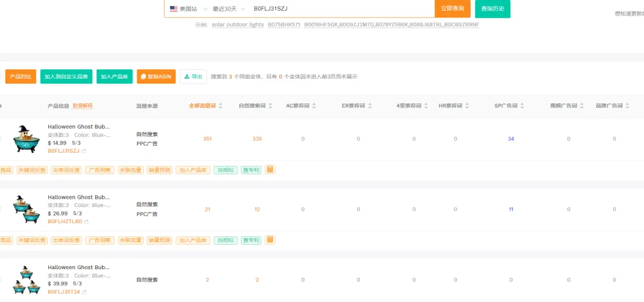644x302 pixels.
Task: Click 关联流量 tag in first row
Action: pyautogui.click(x=131, y=170)
